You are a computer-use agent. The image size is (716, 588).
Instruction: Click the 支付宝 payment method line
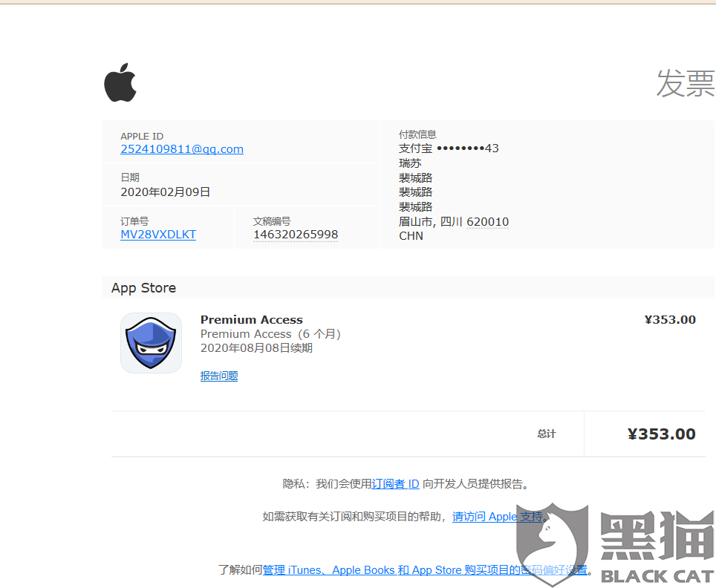coord(449,148)
